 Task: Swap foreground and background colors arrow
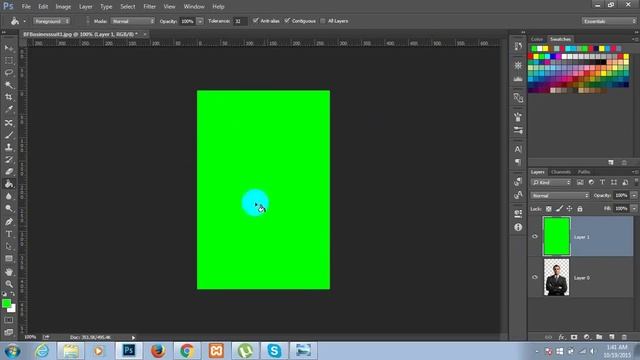pyautogui.click(x=13, y=294)
